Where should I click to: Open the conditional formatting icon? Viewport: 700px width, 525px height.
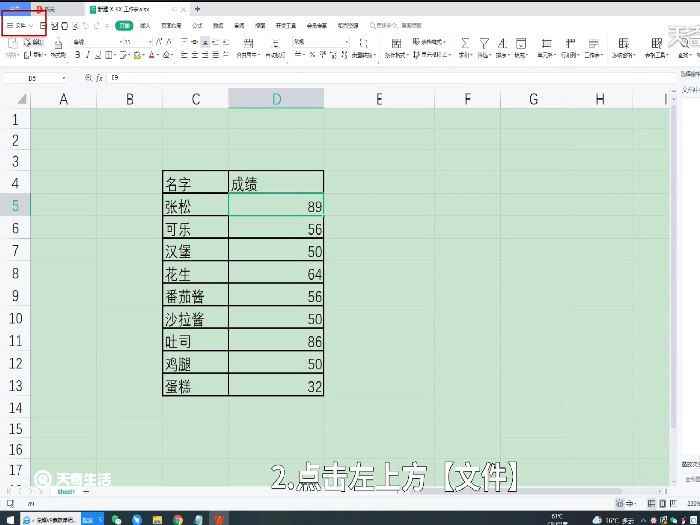pyautogui.click(x=396, y=44)
